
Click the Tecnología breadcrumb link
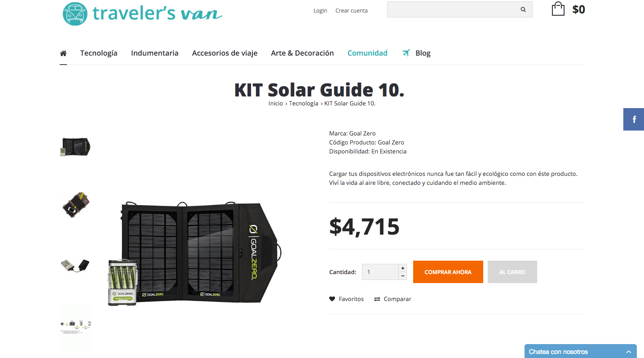[x=304, y=103]
